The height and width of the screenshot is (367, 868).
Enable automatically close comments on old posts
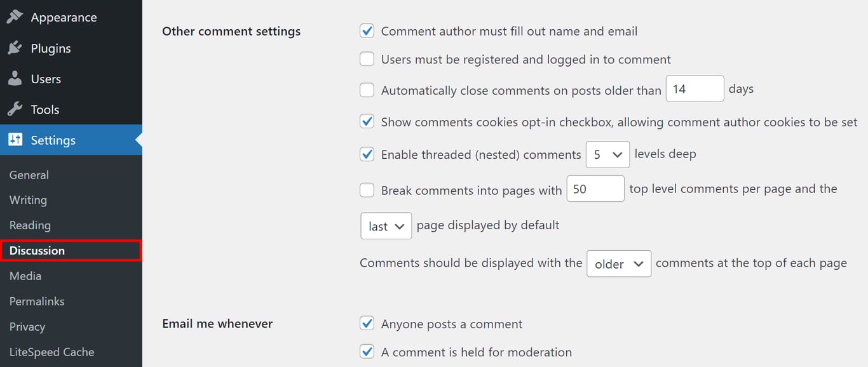coord(367,90)
